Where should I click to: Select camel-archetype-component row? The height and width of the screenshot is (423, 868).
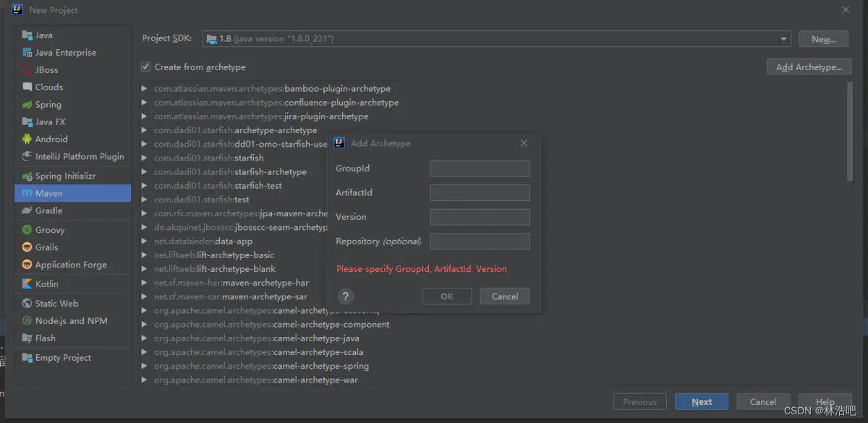coord(271,324)
